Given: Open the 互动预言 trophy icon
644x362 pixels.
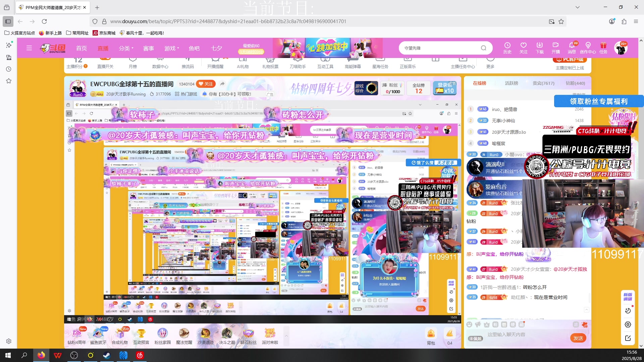Looking at the screenshot, I should point(141,336).
